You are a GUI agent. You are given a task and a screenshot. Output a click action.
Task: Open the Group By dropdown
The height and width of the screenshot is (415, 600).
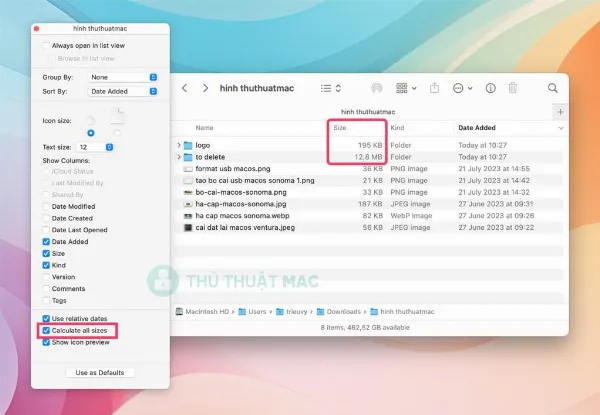point(123,77)
